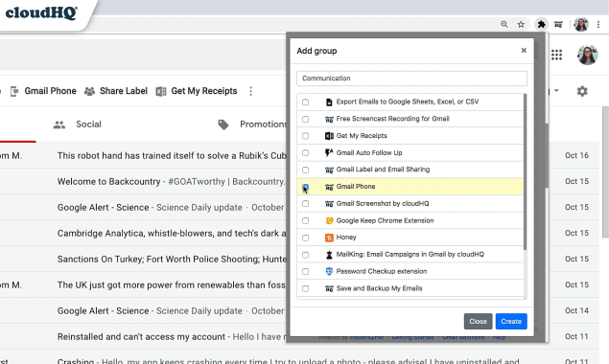Check Free Screencast Recording for Gmail checkbox
The height and width of the screenshot is (364, 609).
click(x=306, y=119)
